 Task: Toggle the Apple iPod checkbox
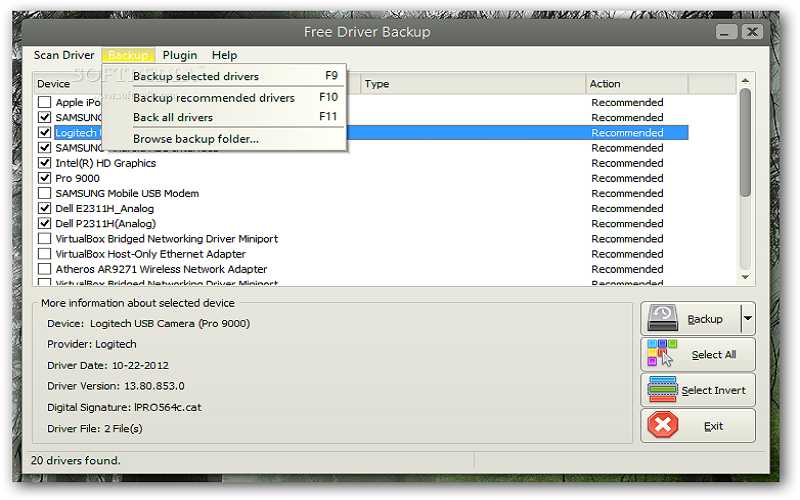tap(44, 102)
